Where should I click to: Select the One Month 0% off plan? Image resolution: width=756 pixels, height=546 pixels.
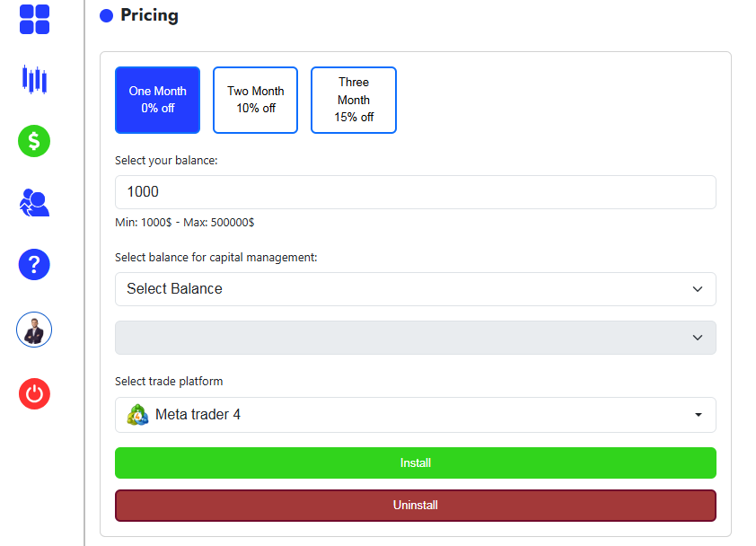click(158, 100)
